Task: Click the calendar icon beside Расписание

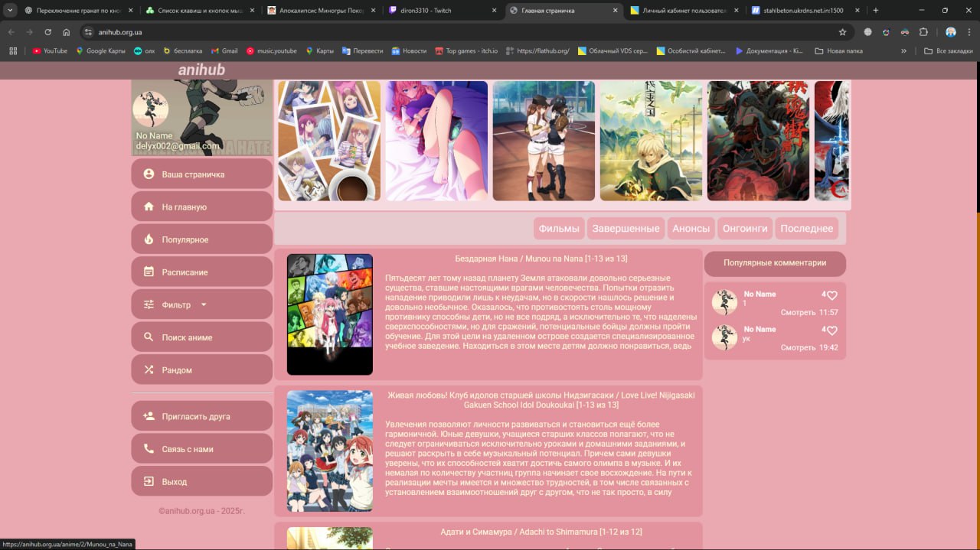Action: pos(149,272)
